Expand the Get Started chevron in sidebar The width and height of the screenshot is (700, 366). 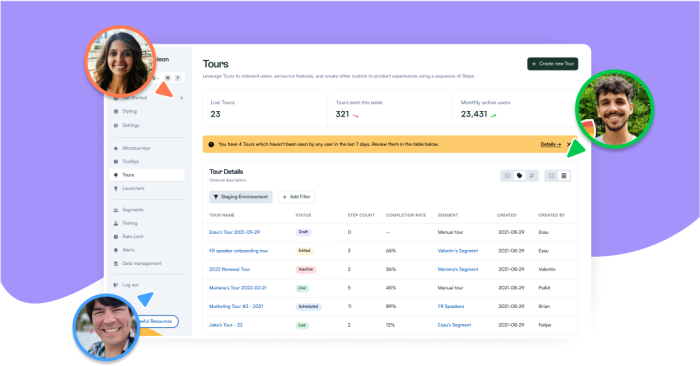click(x=182, y=98)
